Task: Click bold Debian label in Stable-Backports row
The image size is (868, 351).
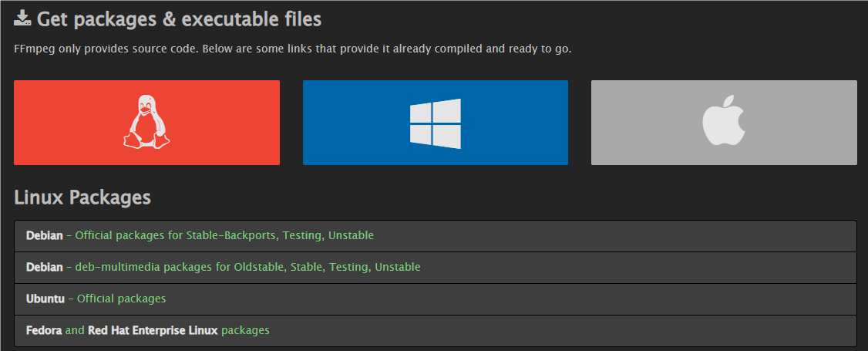Action: tap(45, 235)
